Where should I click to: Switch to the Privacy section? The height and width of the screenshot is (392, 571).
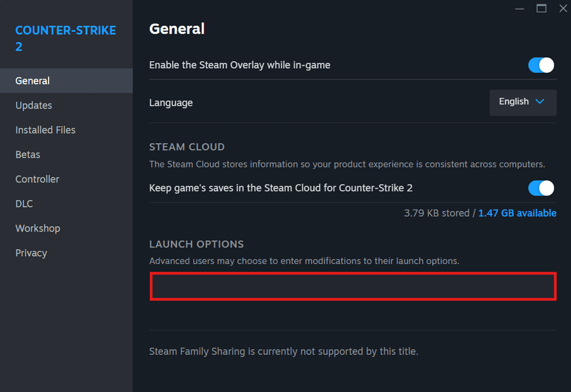point(30,253)
